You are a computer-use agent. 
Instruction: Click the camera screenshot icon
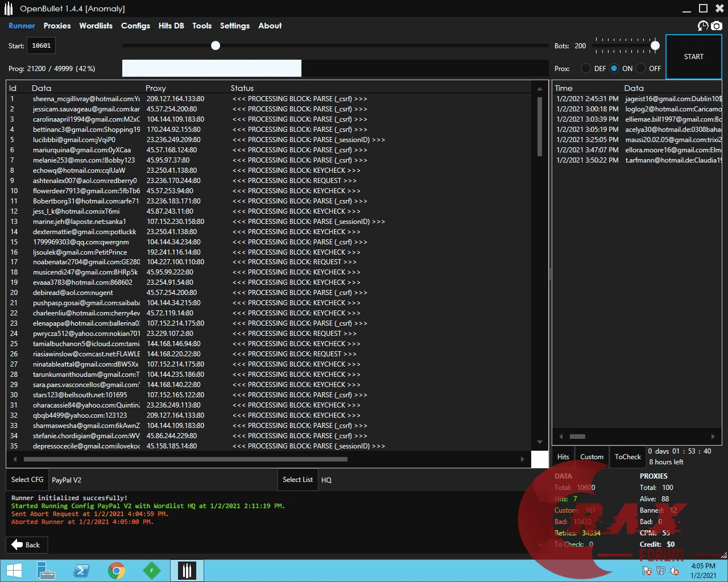tap(717, 26)
